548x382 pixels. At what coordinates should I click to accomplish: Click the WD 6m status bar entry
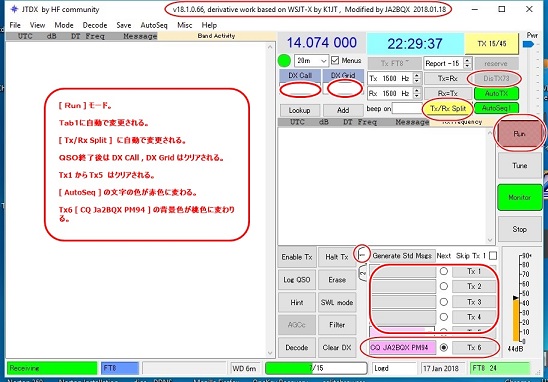[x=244, y=368]
